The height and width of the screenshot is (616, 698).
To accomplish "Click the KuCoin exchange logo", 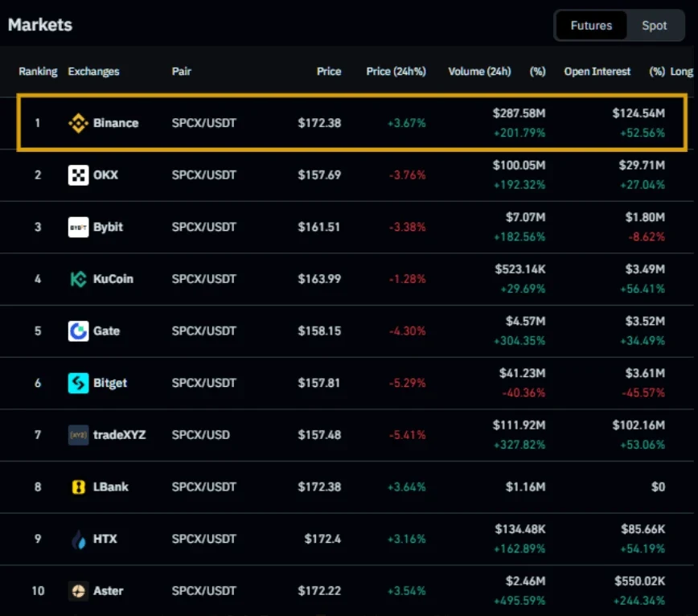I will (78, 279).
